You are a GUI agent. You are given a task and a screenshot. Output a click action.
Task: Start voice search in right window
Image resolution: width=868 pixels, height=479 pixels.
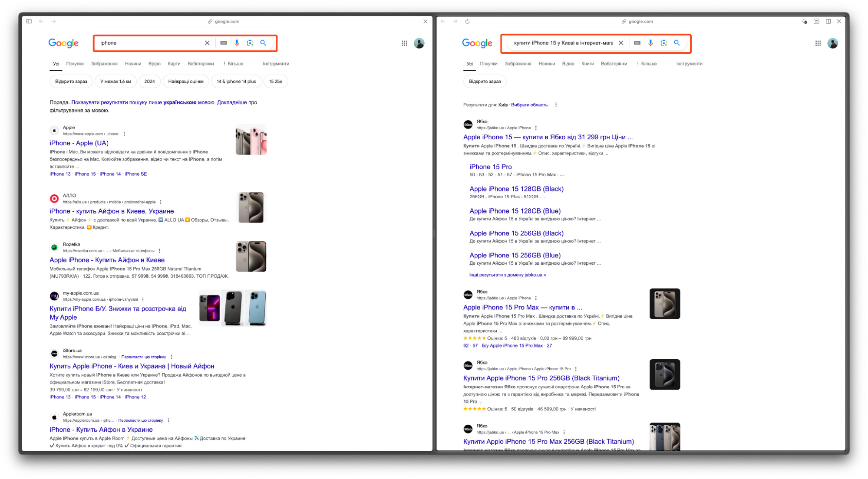(650, 43)
